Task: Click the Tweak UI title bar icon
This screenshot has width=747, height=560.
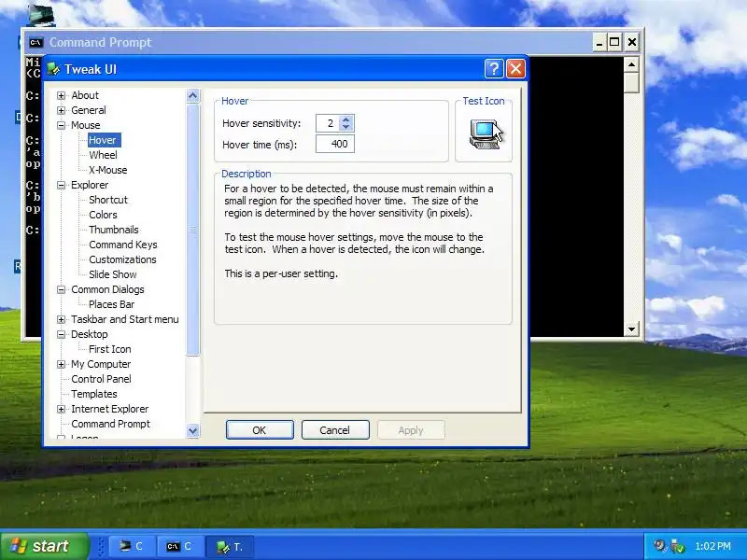Action: point(54,69)
